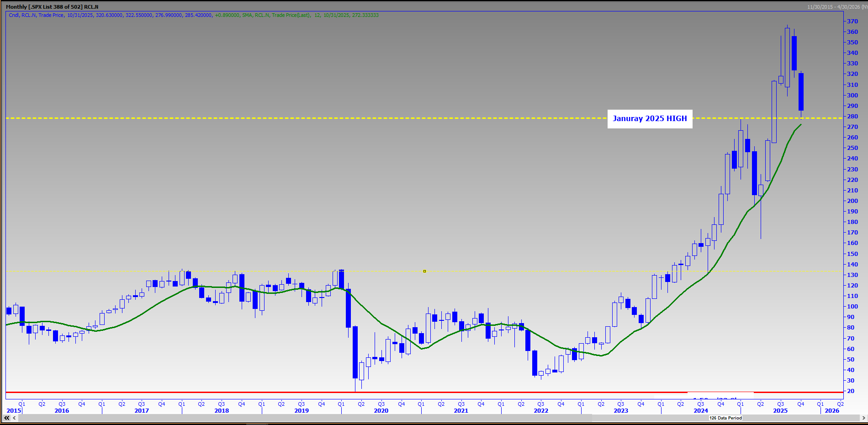Click the 2020 year label on time axis
Screen dimensions: 868x425
click(x=381, y=410)
